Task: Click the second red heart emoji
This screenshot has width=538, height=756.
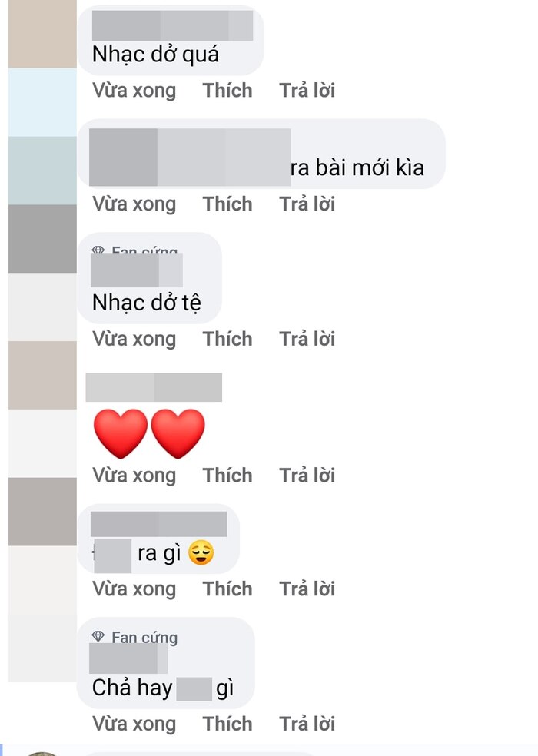Action: 178,433
